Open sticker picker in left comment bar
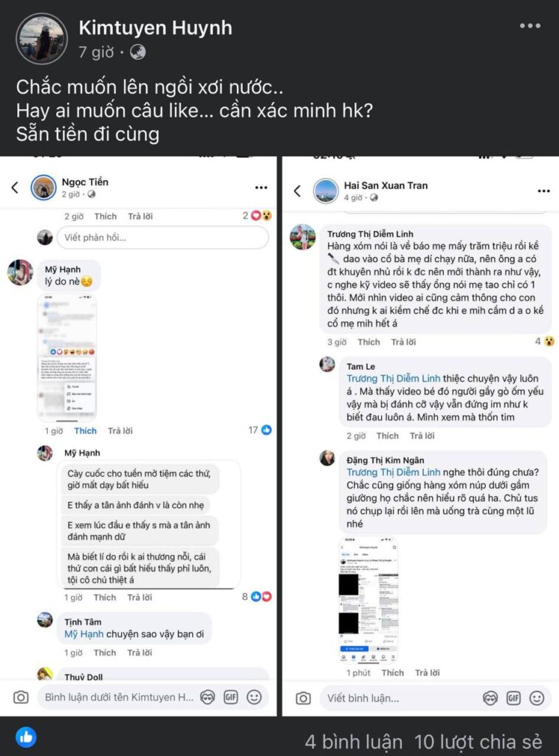 click(x=208, y=697)
